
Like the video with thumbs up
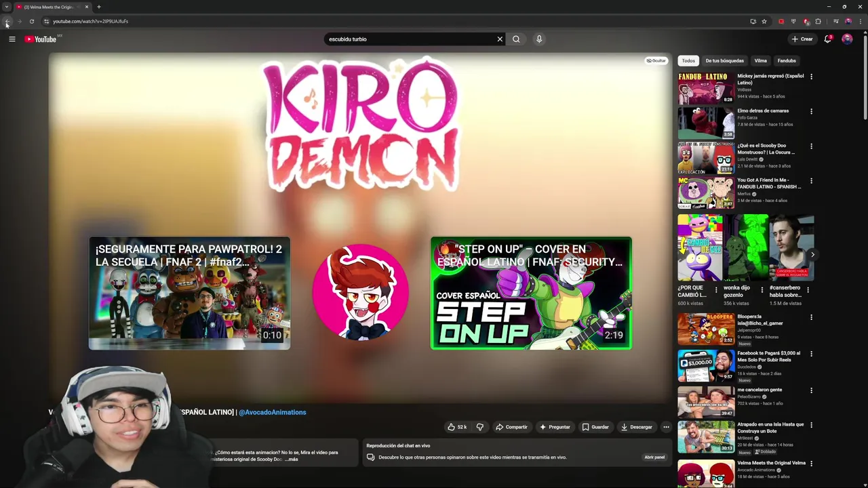coord(458,427)
